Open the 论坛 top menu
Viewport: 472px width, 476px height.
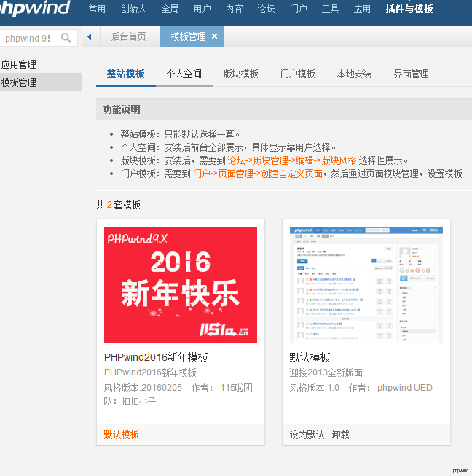click(x=266, y=9)
